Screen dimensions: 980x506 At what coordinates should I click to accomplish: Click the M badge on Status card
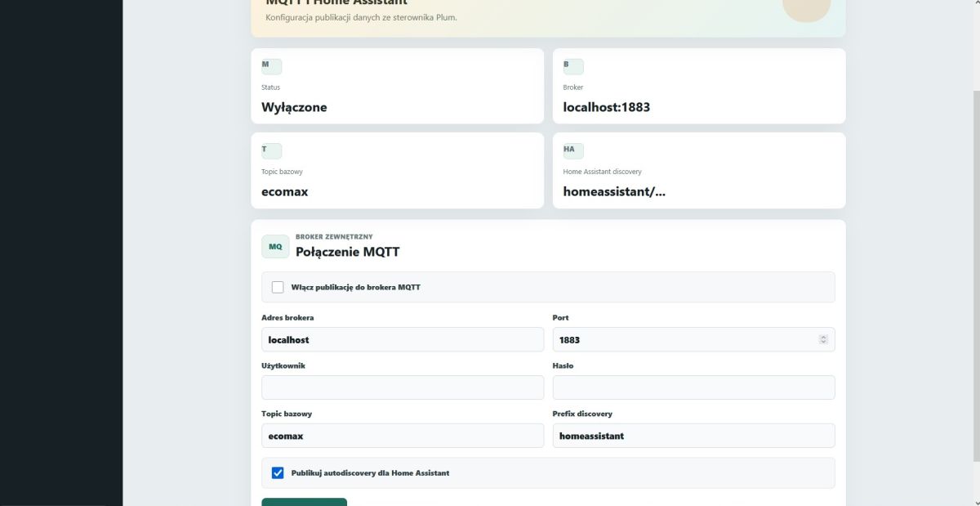click(271, 66)
